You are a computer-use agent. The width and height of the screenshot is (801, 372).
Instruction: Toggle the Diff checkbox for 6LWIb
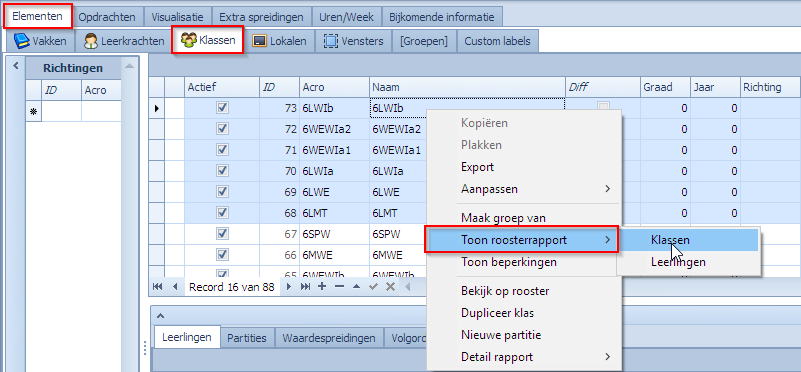604,107
